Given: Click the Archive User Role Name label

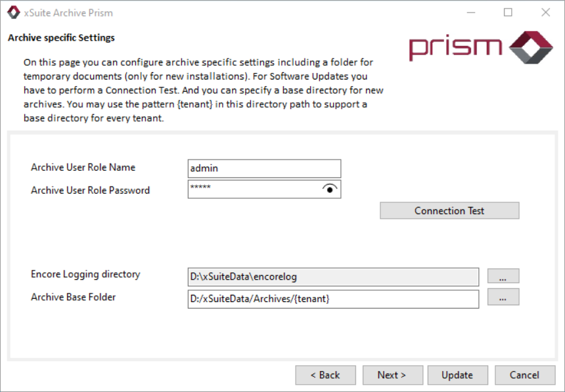Looking at the screenshot, I should click(x=83, y=167).
